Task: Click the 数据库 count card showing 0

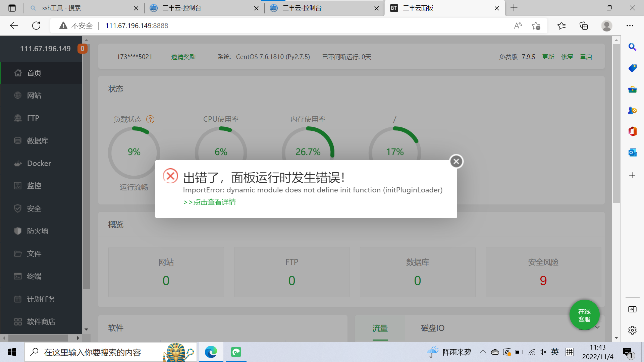Action: point(418,272)
